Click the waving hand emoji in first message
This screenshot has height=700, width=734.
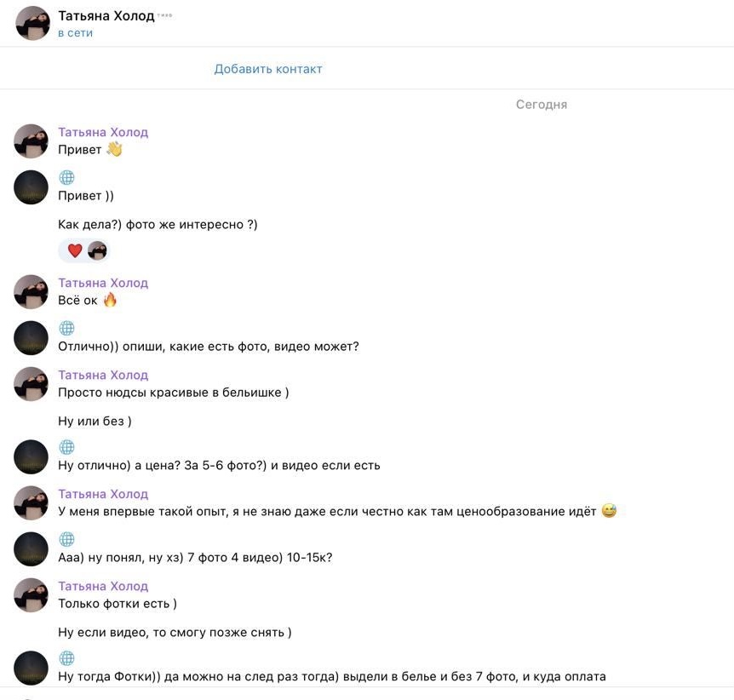tap(114, 149)
